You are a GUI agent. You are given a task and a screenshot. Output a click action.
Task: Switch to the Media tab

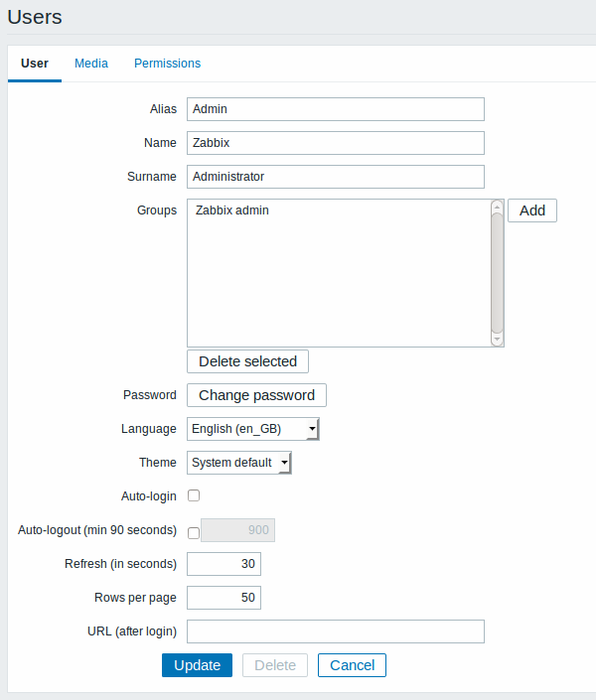tap(91, 64)
